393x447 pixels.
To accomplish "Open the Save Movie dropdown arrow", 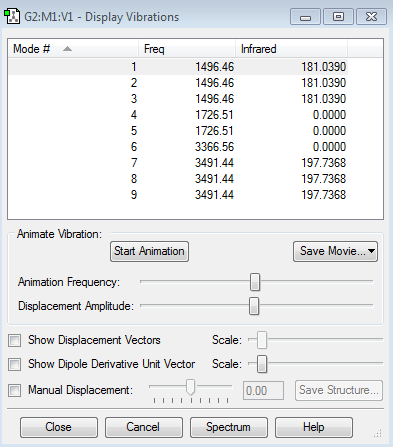I will [x=371, y=251].
